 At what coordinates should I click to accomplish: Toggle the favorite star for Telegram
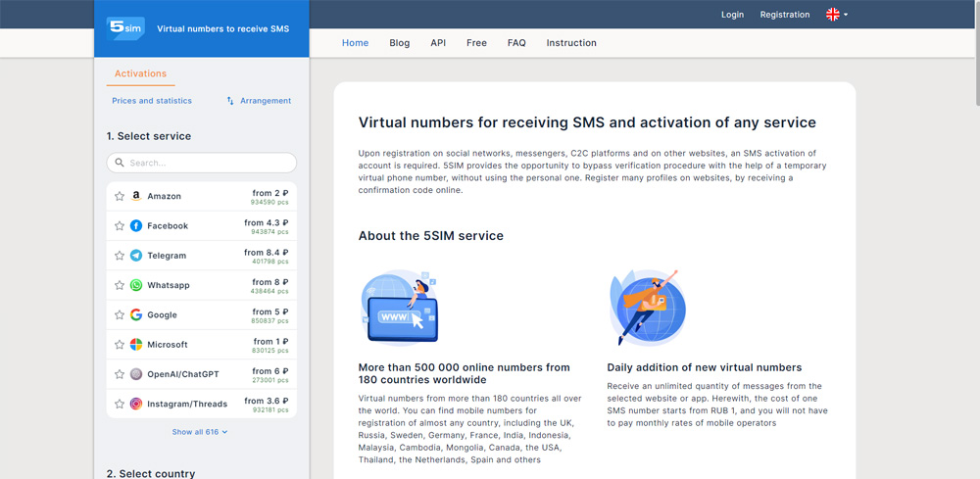[x=120, y=256]
